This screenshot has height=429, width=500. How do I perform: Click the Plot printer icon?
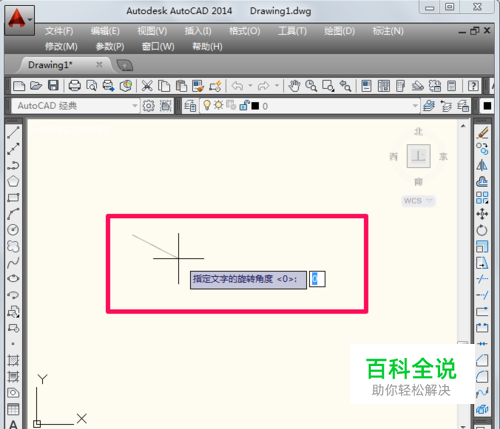(75, 86)
